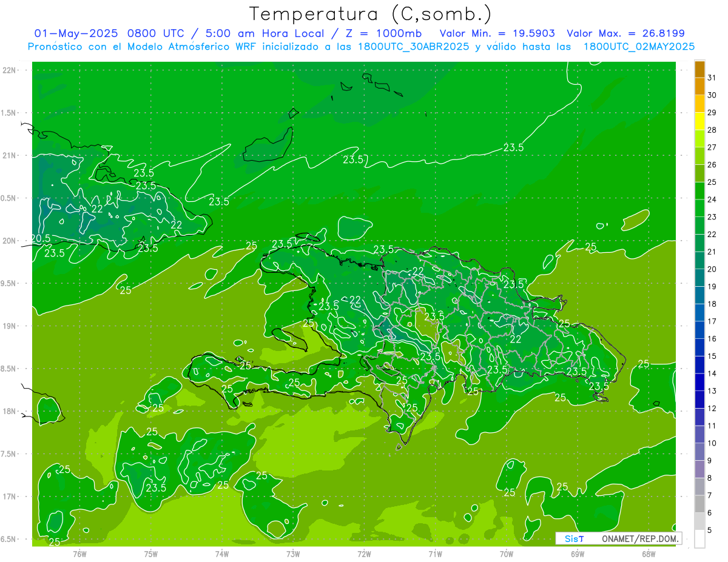728x562 pixels.
Task: Pick the blue swatch between 15 and 16
Action: (699, 348)
